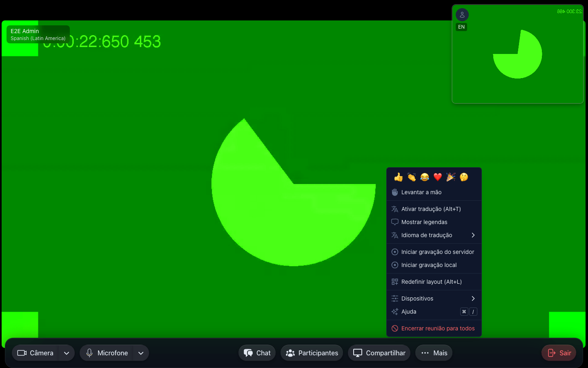Open the Participantes panel
Image resolution: width=588 pixels, height=368 pixels.
click(312, 353)
